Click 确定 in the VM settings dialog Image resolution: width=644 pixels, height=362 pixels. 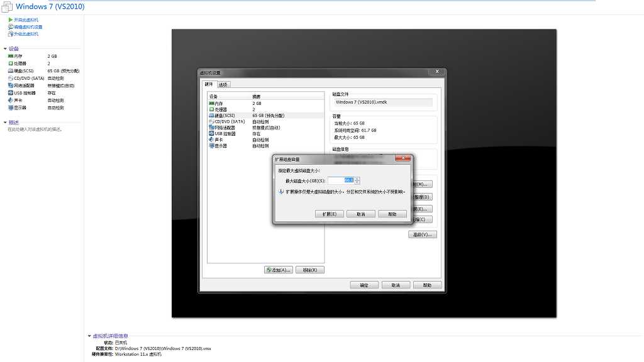tap(364, 285)
